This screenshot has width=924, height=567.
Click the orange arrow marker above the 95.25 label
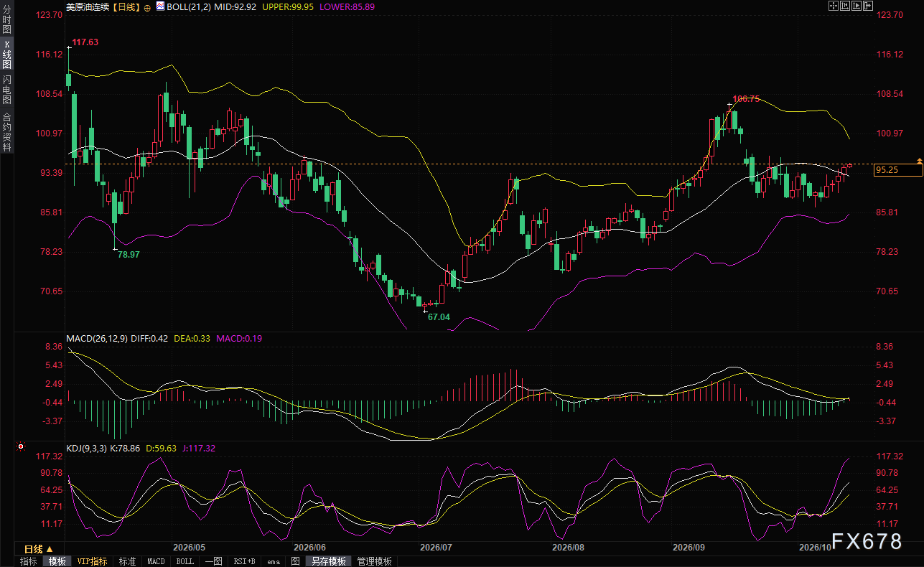(x=920, y=160)
